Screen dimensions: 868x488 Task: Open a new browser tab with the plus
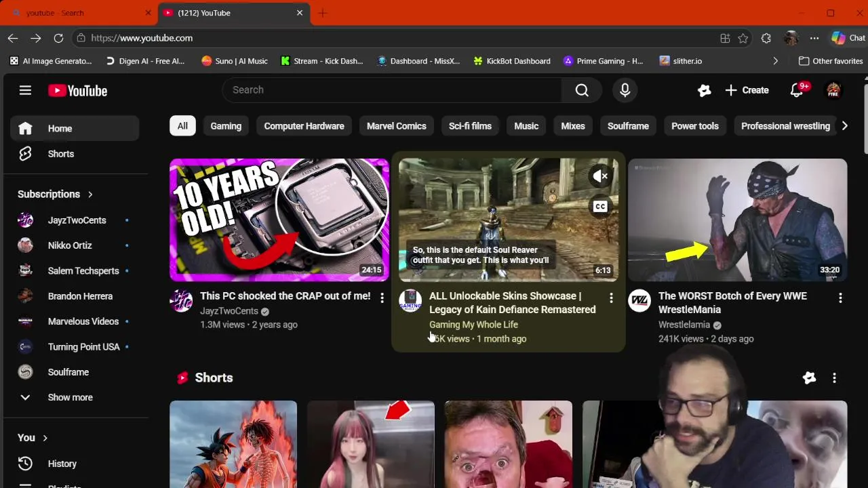pyautogui.click(x=323, y=13)
